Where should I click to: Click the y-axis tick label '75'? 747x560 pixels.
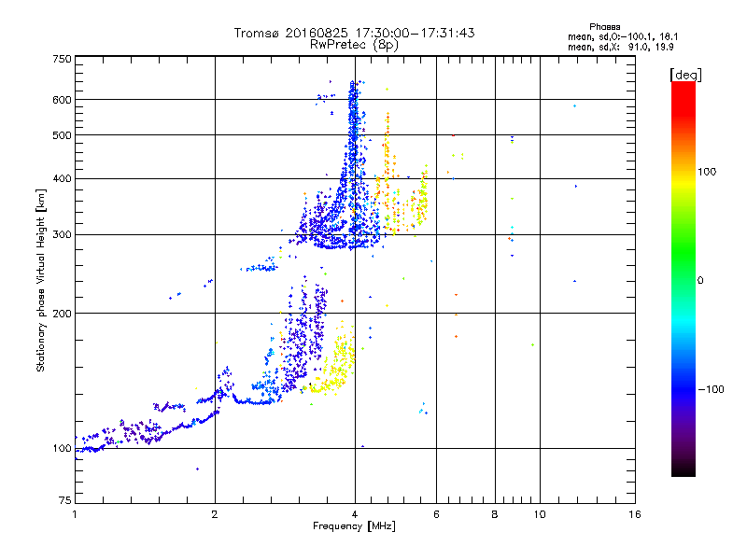(65, 500)
